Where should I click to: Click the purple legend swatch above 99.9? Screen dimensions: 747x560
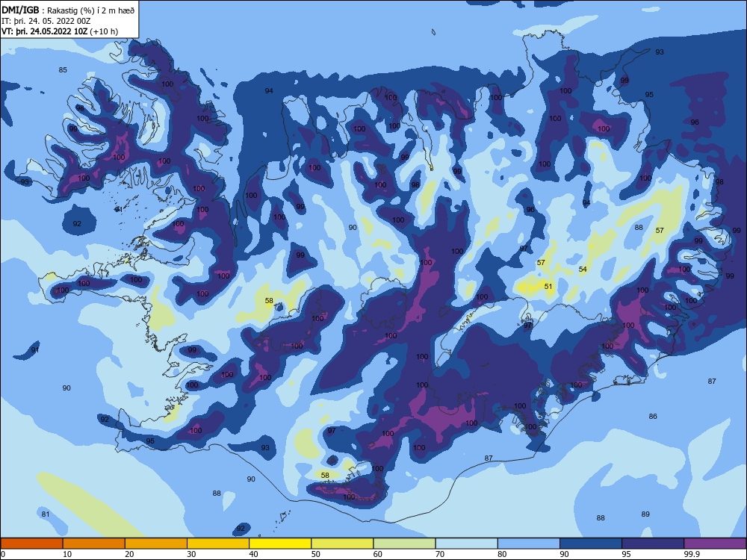(715, 544)
